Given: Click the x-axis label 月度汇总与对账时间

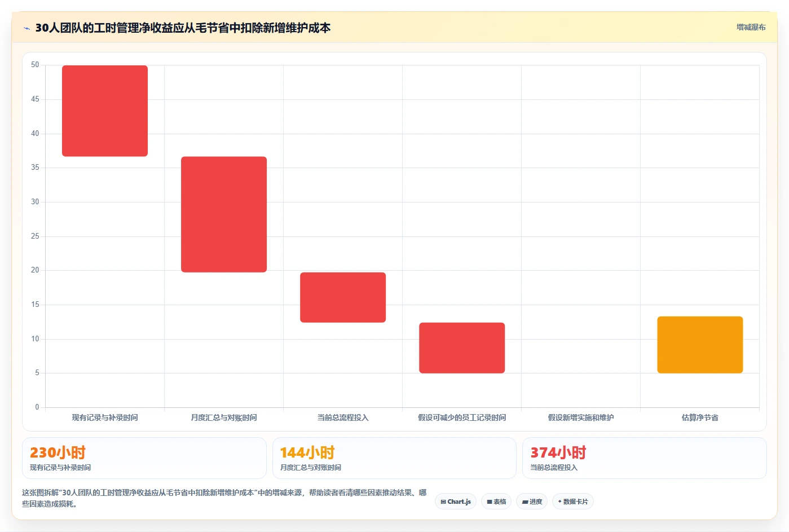Looking at the screenshot, I should click(x=224, y=417).
